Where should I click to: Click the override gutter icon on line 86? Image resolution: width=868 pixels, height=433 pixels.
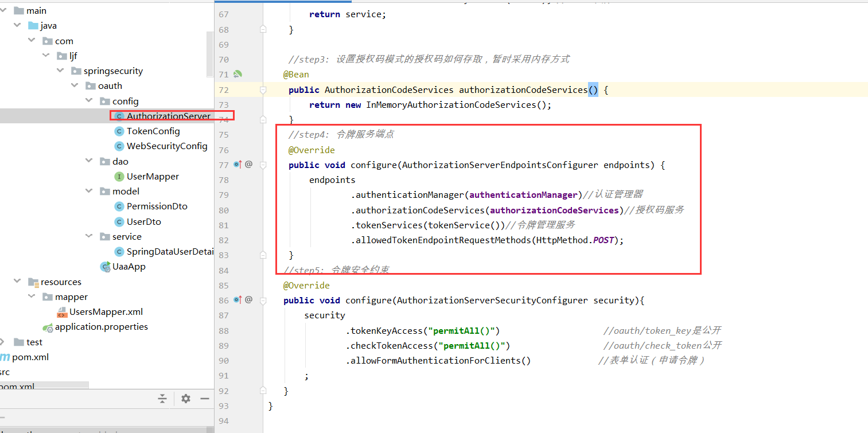click(x=238, y=300)
